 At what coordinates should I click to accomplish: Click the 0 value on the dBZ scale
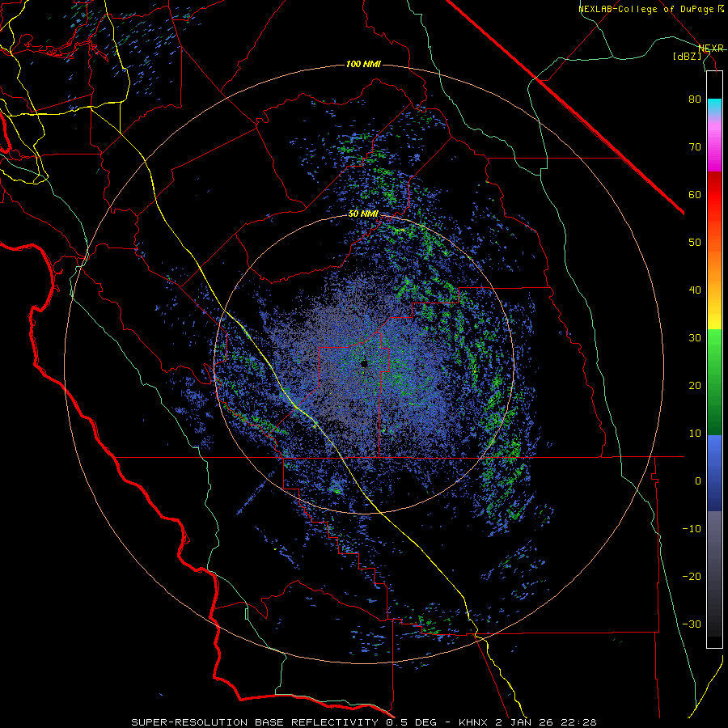click(x=698, y=481)
